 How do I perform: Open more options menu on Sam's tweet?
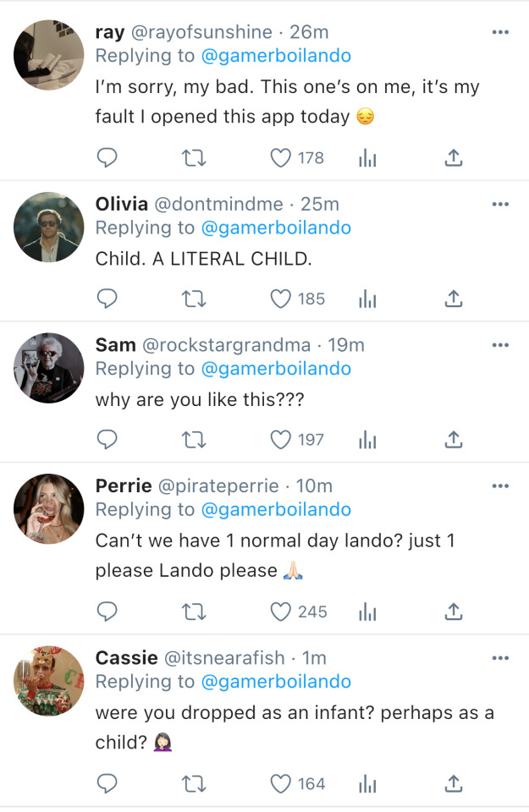[500, 345]
